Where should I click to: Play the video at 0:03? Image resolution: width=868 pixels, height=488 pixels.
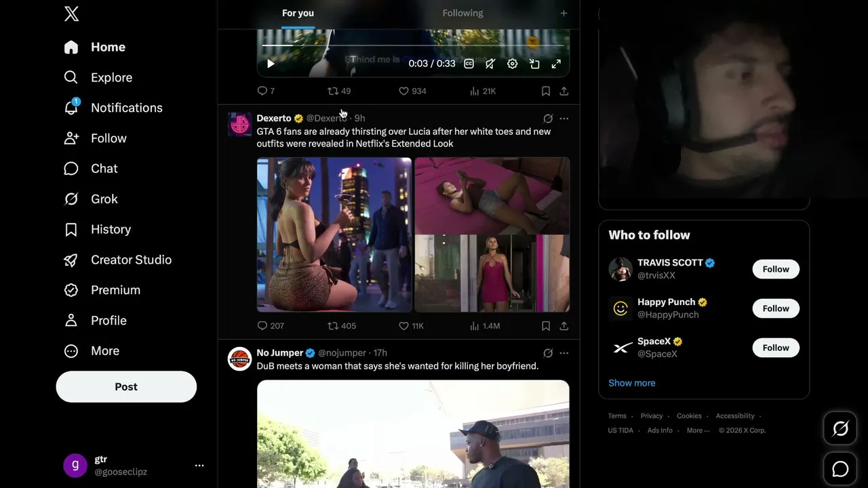coord(271,64)
